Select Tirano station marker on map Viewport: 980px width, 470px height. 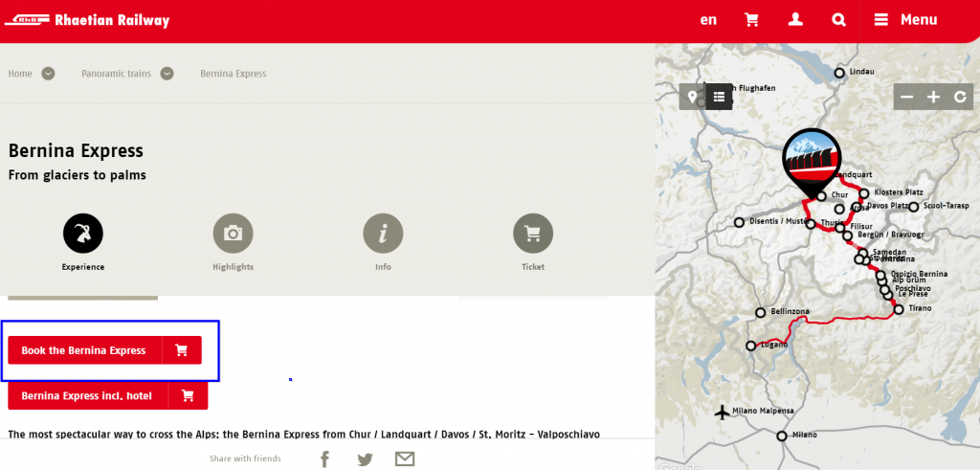(899, 309)
